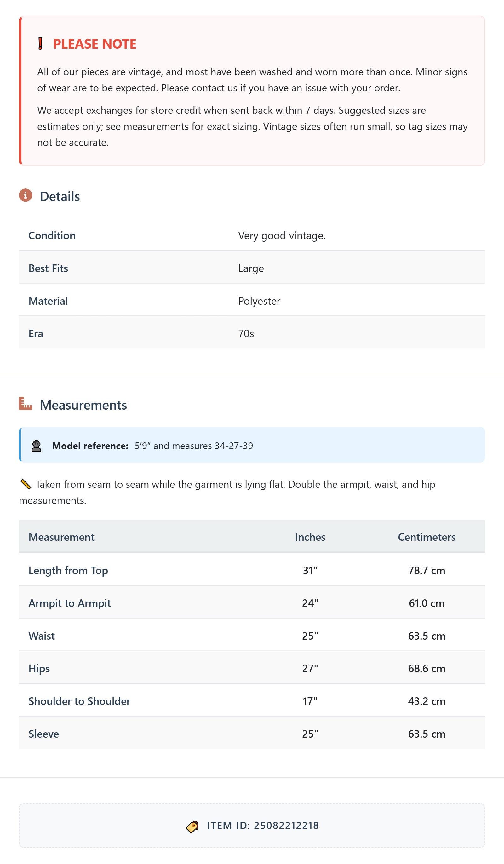Click the price tag icon near Item ID
This screenshot has height=864, width=504.
(x=192, y=827)
